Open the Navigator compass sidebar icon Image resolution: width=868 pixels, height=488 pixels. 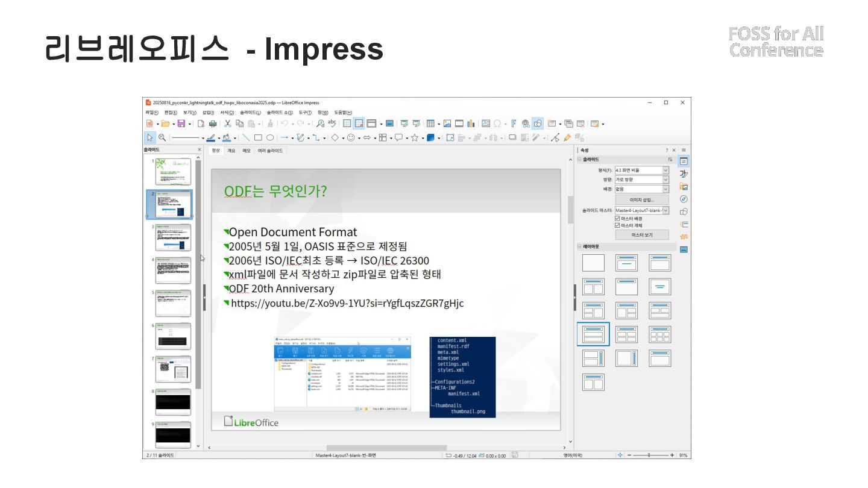point(684,199)
